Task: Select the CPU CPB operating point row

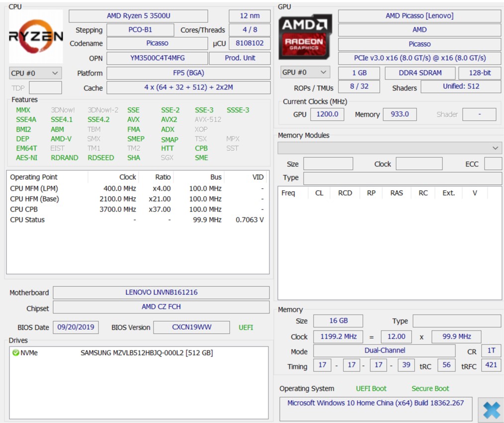Action: (137, 209)
